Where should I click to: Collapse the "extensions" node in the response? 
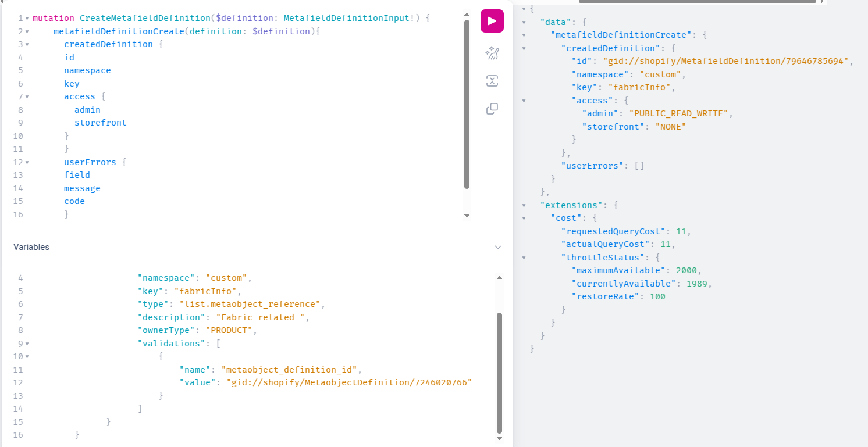pos(524,205)
